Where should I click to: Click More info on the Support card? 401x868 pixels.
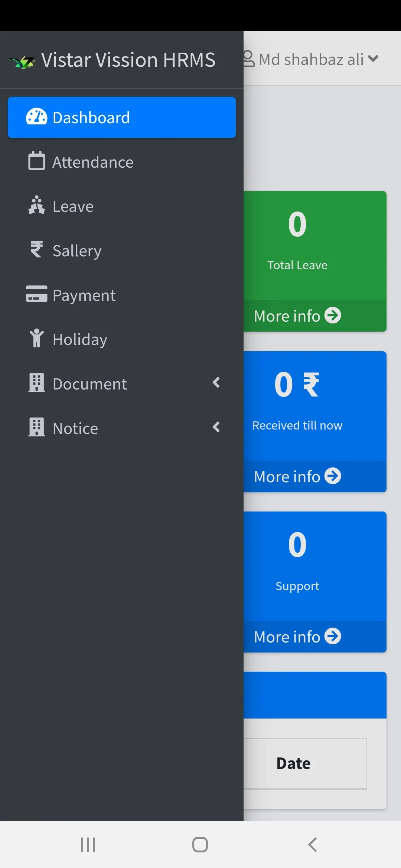pyautogui.click(x=297, y=637)
